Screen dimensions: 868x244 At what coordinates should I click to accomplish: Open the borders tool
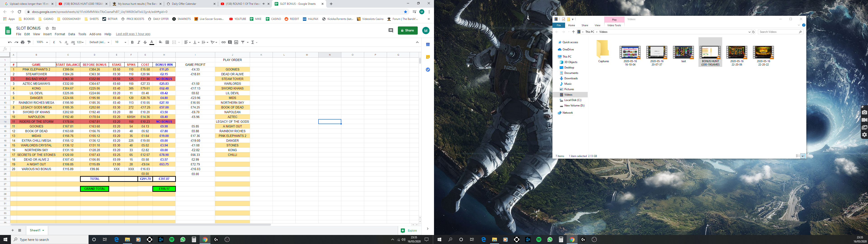point(167,42)
